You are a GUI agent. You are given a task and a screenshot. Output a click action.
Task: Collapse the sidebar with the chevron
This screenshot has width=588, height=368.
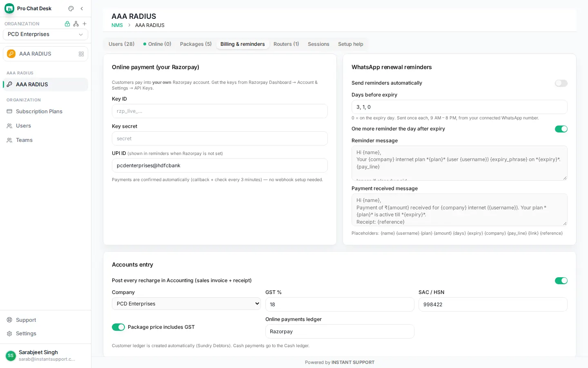[x=82, y=9]
